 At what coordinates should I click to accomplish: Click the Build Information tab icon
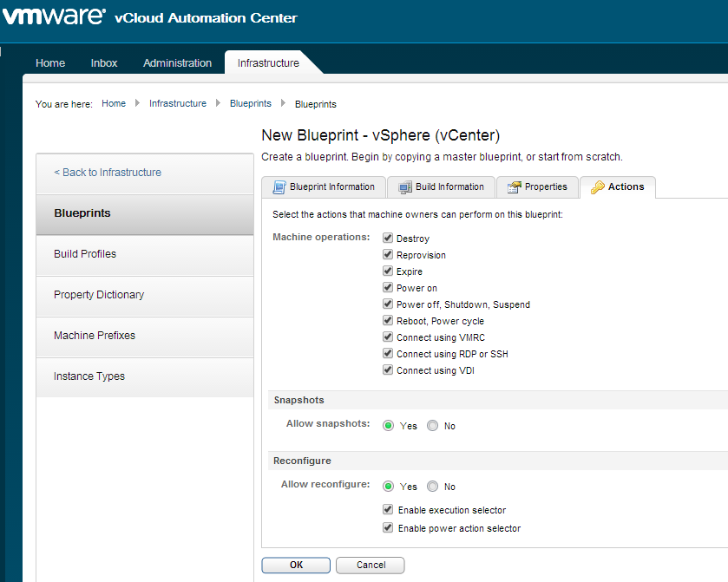405,186
